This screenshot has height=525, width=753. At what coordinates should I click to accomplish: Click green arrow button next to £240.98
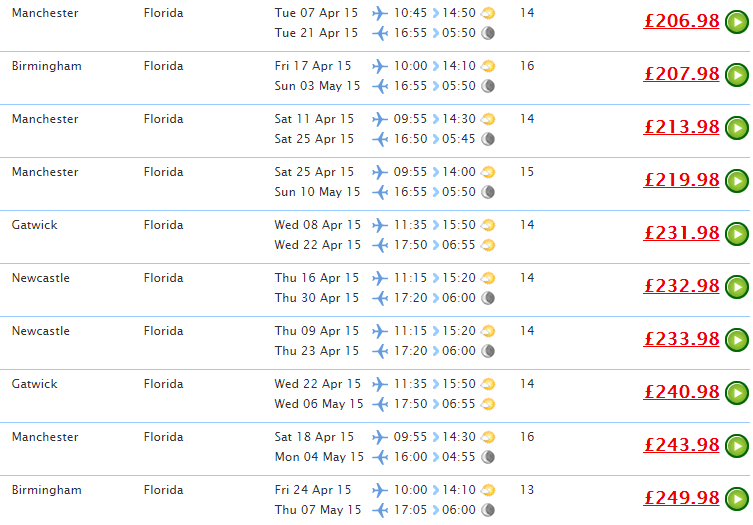(x=737, y=393)
